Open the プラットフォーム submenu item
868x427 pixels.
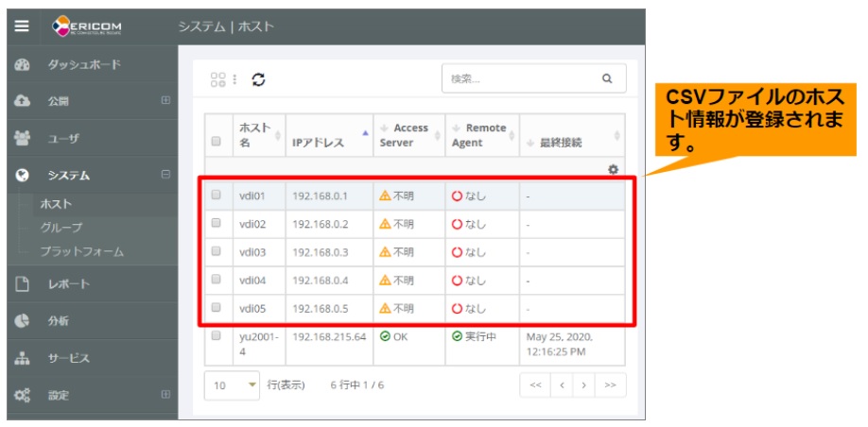(x=81, y=252)
